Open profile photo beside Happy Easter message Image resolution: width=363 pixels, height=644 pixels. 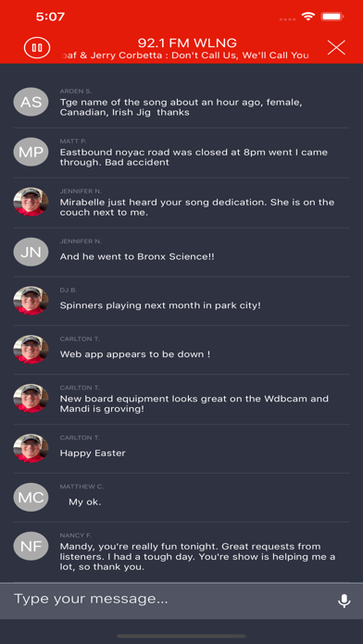coord(31,448)
